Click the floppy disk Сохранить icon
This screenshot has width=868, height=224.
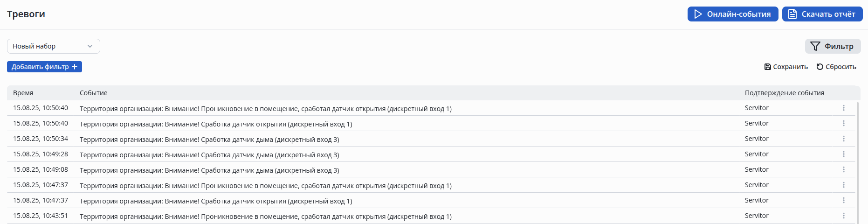(767, 67)
